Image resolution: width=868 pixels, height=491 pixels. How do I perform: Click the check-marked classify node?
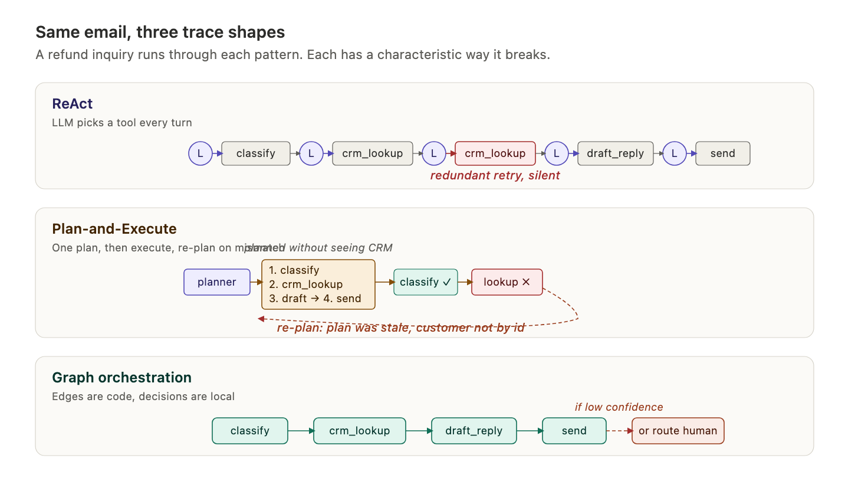click(x=425, y=282)
